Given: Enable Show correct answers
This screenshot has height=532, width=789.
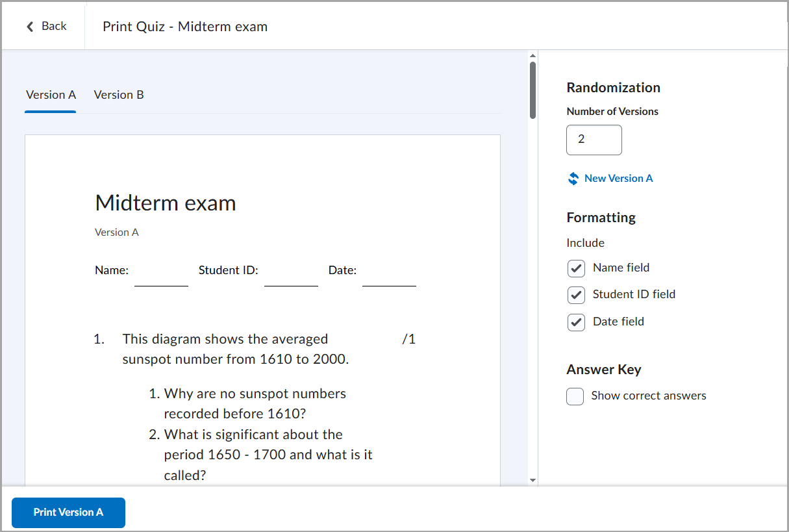Looking at the screenshot, I should tap(575, 396).
